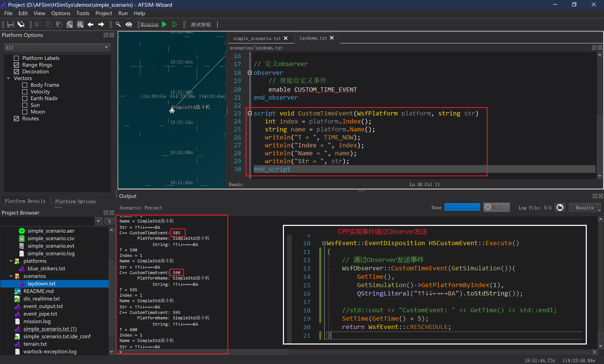Click the Save All toolbar icon
The width and height of the screenshot is (604, 364).
(x=21, y=24)
